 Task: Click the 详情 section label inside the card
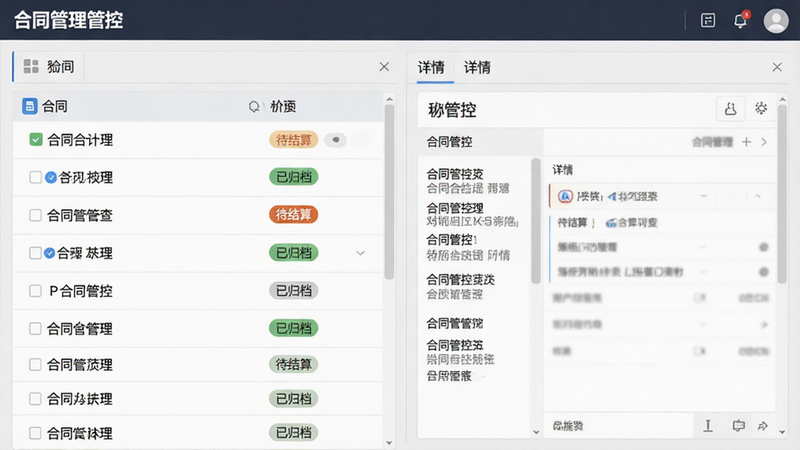[563, 170]
